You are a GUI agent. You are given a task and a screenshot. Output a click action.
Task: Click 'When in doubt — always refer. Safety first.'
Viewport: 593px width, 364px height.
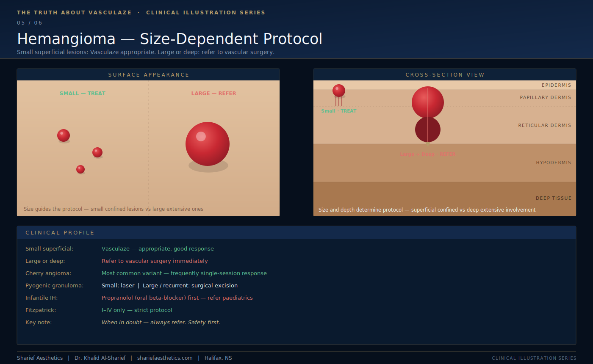[161, 323]
